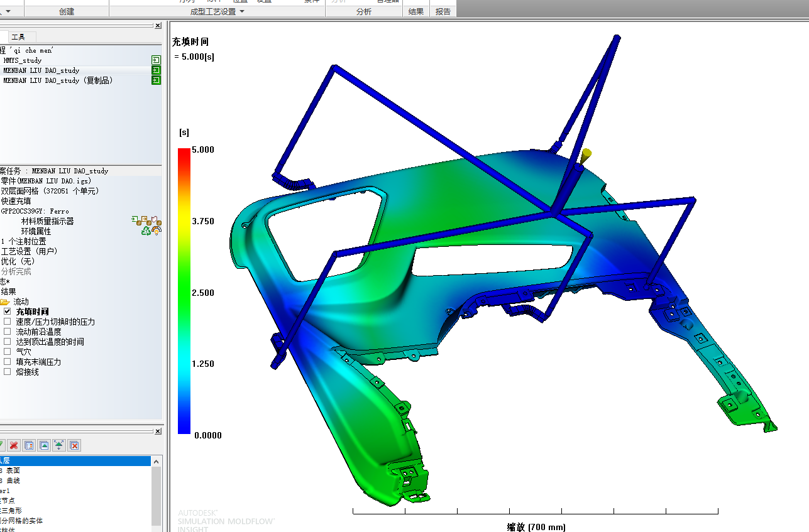This screenshot has height=532, width=809.
Task: Open the layer properties icon in layers toolbar
Action: pos(29,445)
